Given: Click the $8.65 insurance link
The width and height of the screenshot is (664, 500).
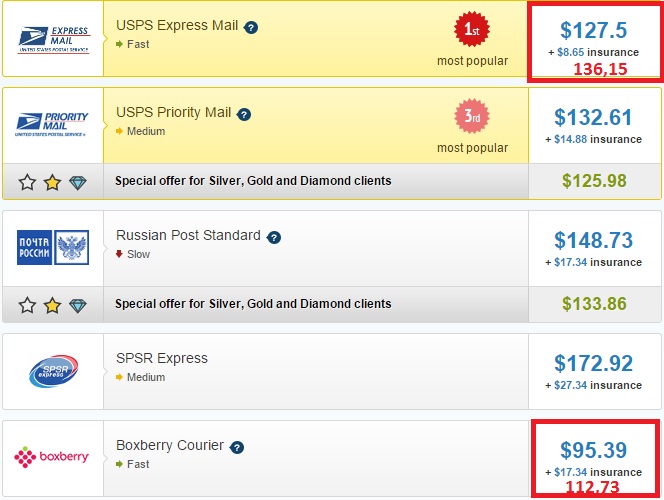Looking at the screenshot, I should [x=570, y=51].
